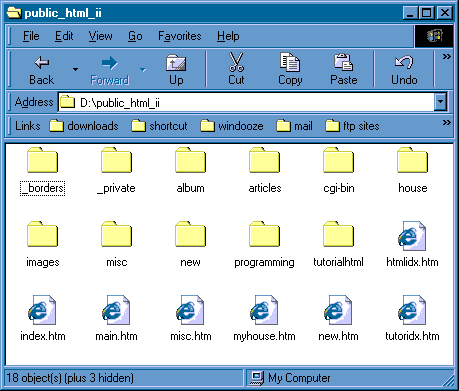Viewport: 459px width, 391px height.
Task: Select the tutorialhtml folder
Action: [x=339, y=245]
